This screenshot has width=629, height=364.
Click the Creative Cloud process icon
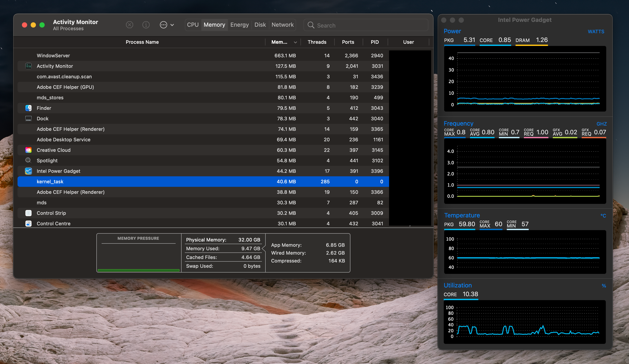pos(28,150)
